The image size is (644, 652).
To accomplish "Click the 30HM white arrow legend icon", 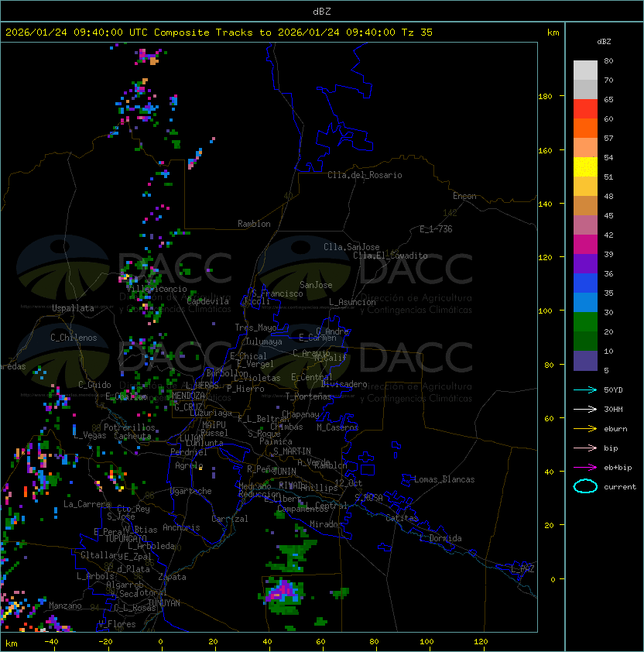I will tap(585, 409).
